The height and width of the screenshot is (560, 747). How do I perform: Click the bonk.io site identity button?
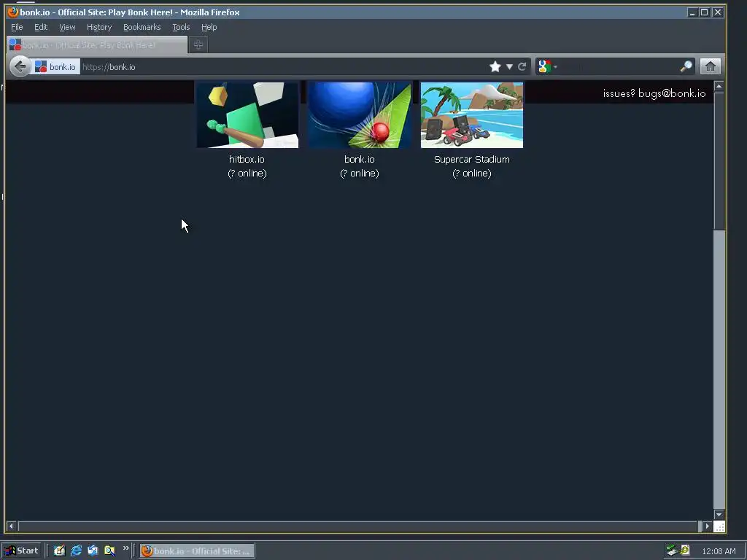55,66
